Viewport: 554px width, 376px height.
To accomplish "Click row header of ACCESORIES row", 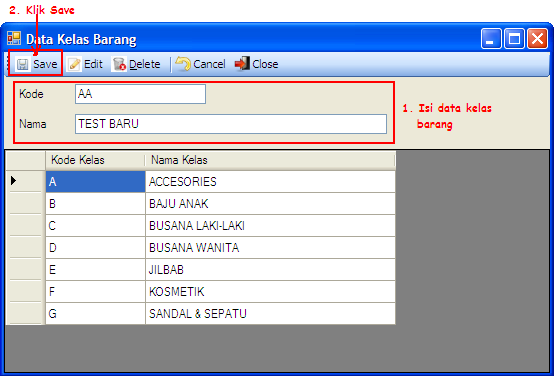I will click(x=25, y=182).
